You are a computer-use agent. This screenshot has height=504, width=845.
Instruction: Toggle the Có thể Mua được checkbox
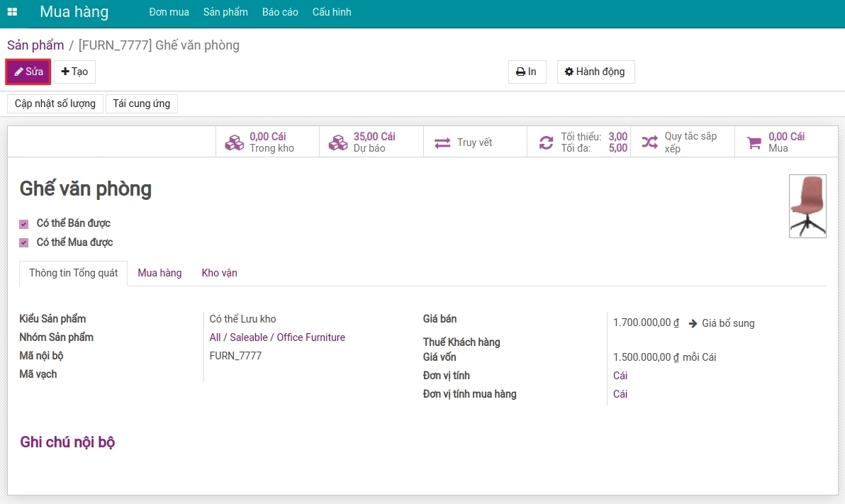23,242
